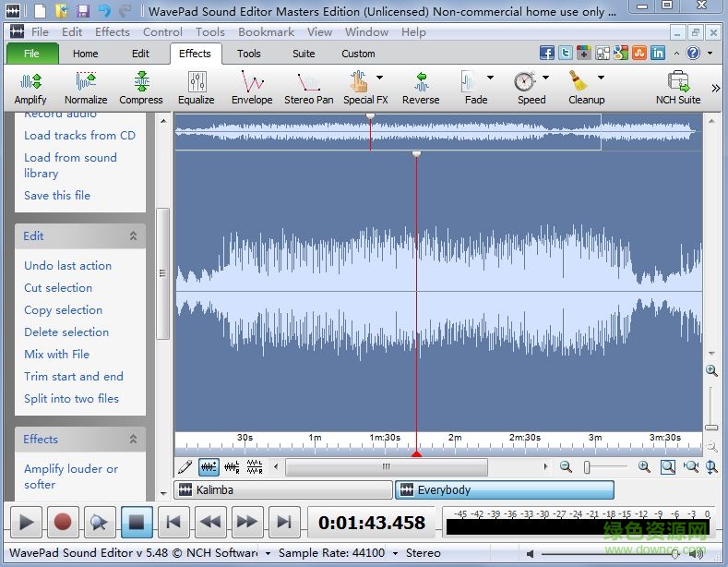Screen dimensions: 728x567
Task: Click the zoom to full view icon
Action: point(668,466)
